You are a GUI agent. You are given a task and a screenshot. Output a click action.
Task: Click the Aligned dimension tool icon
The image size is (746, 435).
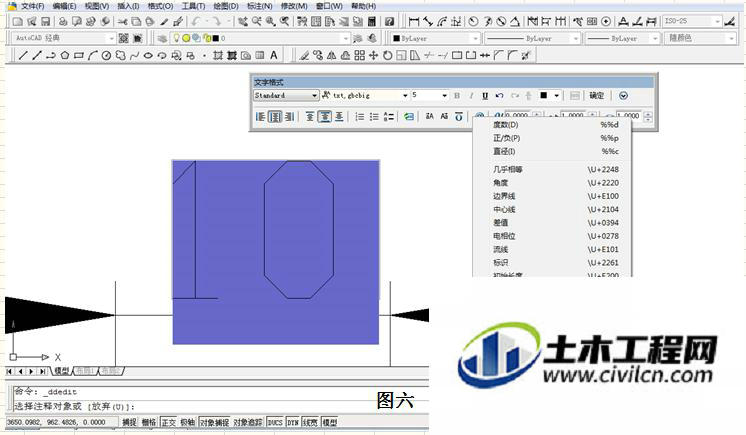click(428, 21)
